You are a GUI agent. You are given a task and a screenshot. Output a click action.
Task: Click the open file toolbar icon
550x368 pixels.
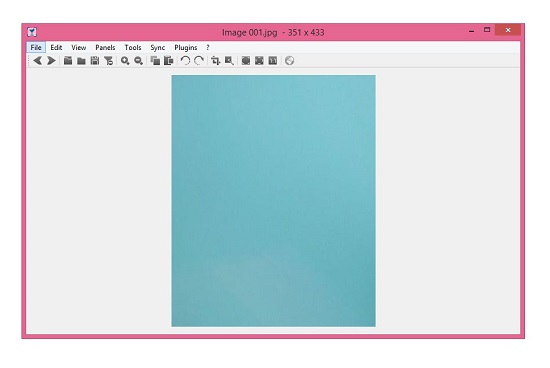point(68,61)
